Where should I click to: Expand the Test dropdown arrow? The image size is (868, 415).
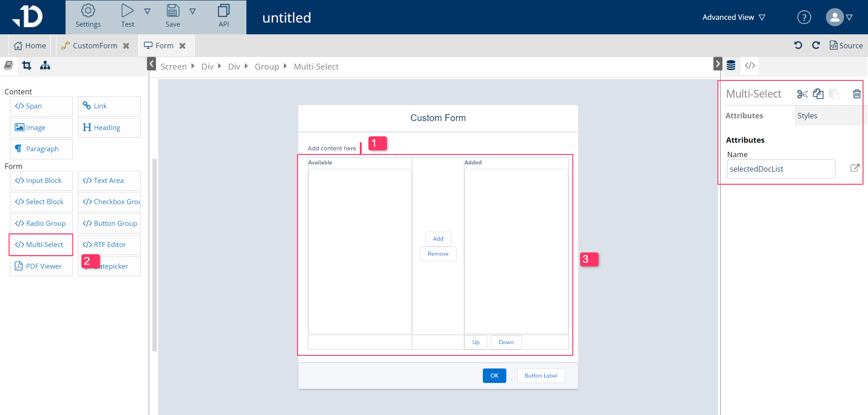tap(147, 10)
